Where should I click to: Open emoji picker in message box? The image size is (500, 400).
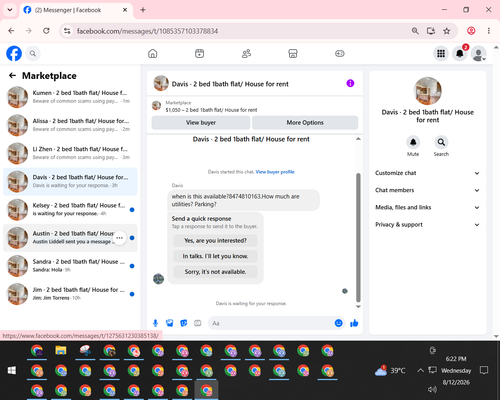pos(338,323)
